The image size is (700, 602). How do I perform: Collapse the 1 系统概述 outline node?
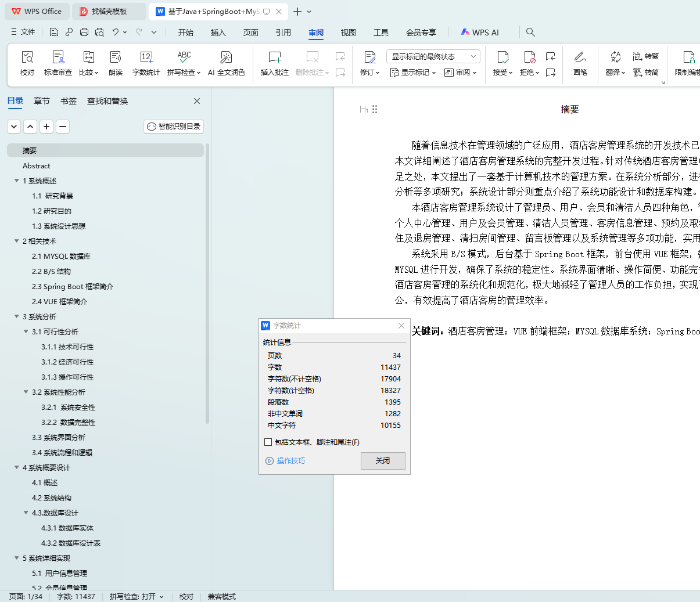click(x=17, y=181)
